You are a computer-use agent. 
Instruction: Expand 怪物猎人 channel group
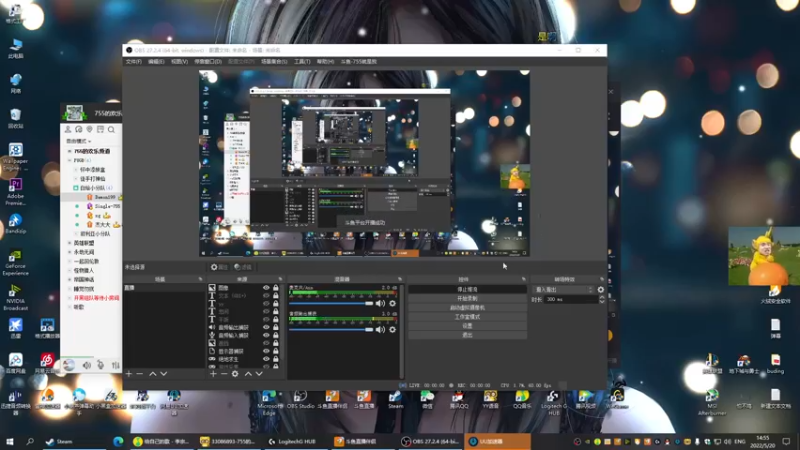click(70, 270)
